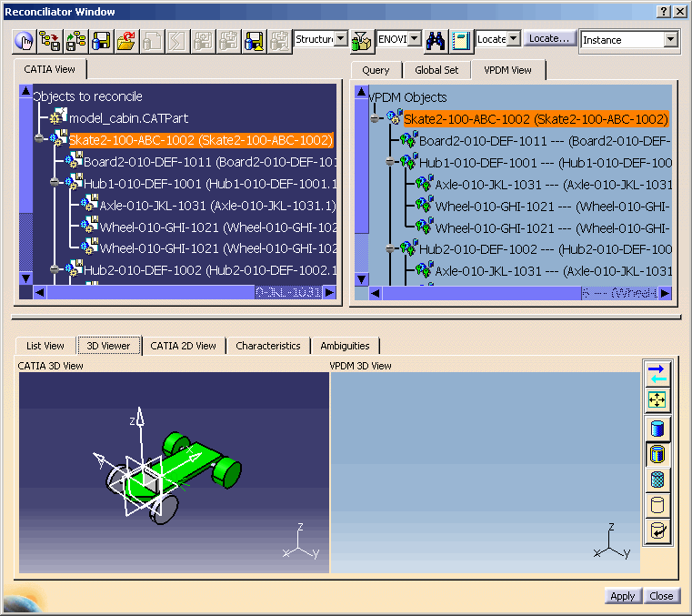Open the Instance dropdown
Image resolution: width=692 pixels, height=616 pixels.
(670, 40)
